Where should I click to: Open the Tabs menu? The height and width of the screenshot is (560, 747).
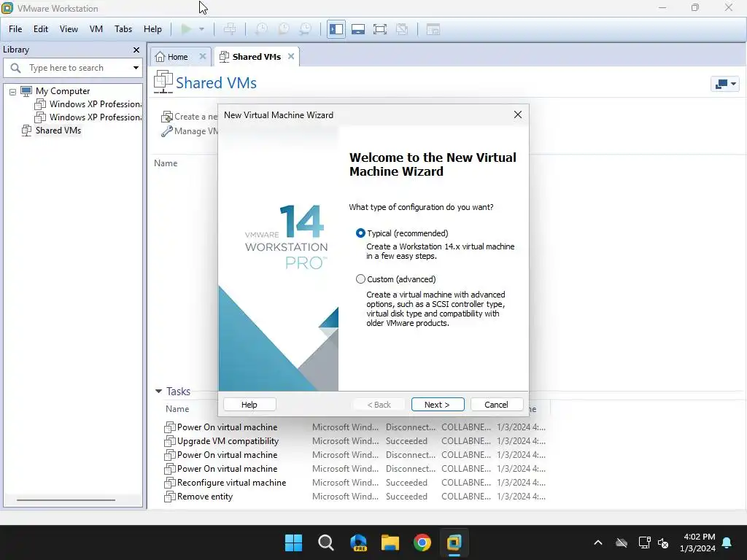[x=123, y=29]
